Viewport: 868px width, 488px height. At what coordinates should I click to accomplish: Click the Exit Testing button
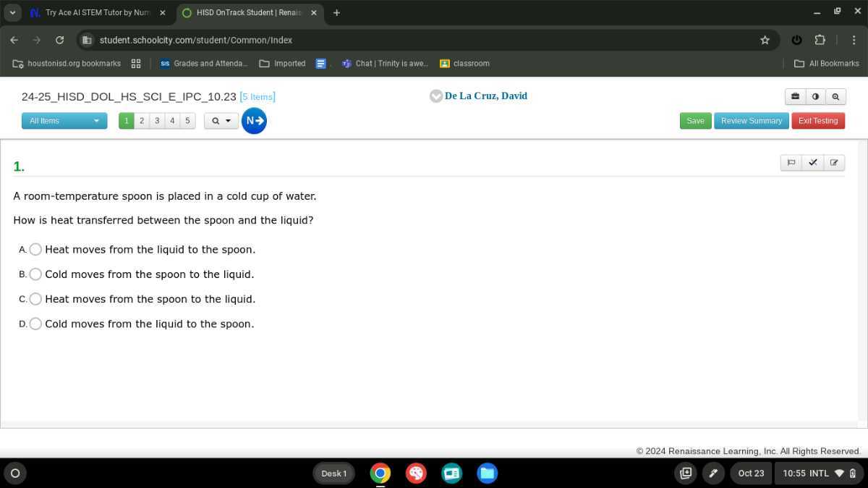(818, 120)
